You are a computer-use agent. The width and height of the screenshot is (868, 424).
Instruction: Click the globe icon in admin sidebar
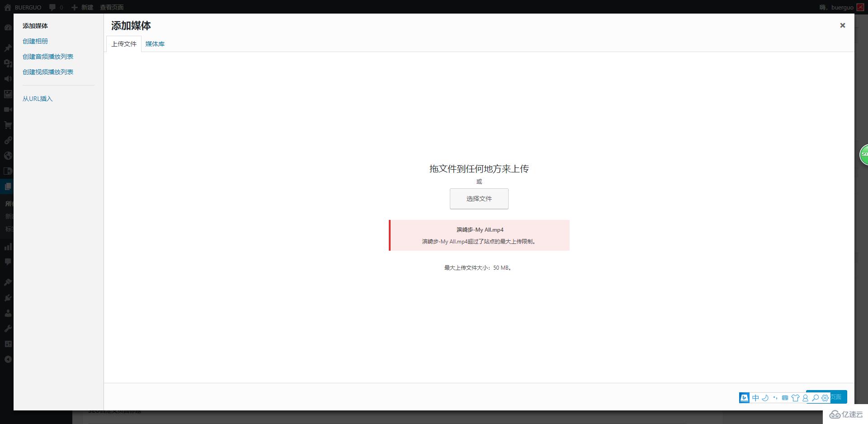tap(8, 156)
